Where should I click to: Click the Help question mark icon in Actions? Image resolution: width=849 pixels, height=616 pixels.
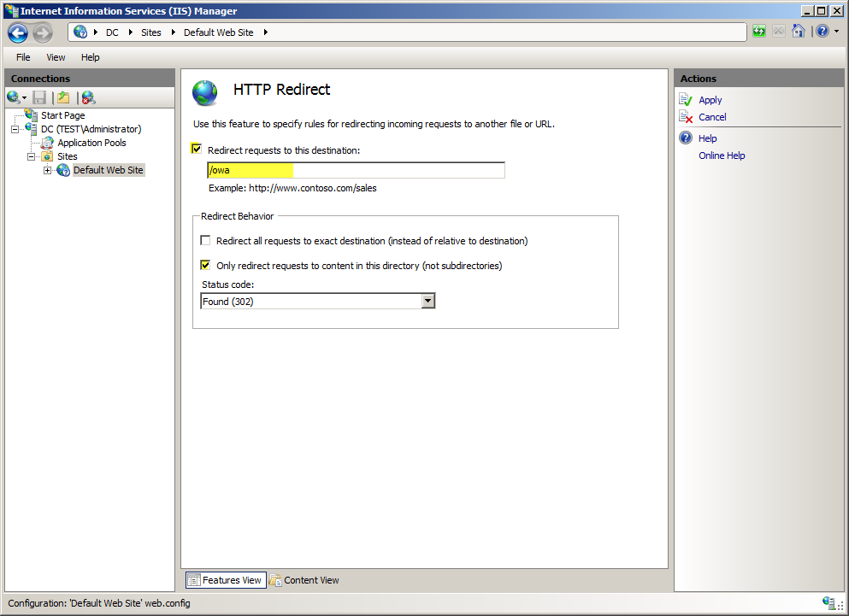pos(686,138)
